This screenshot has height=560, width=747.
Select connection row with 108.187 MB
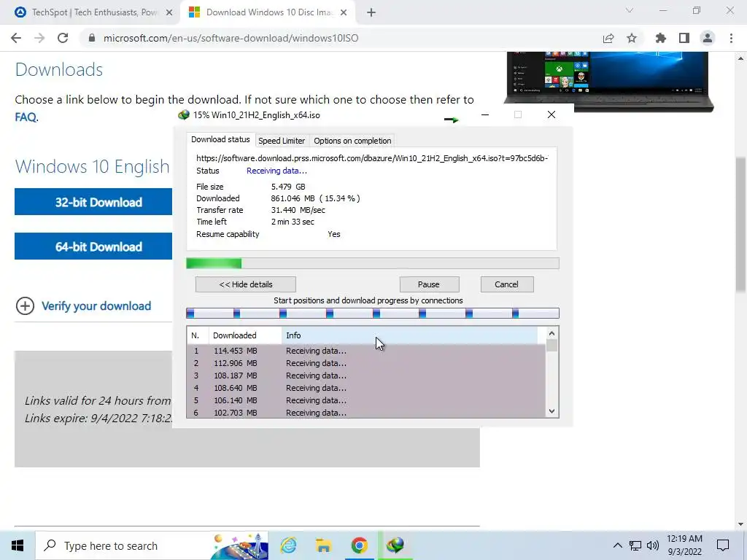click(366, 376)
